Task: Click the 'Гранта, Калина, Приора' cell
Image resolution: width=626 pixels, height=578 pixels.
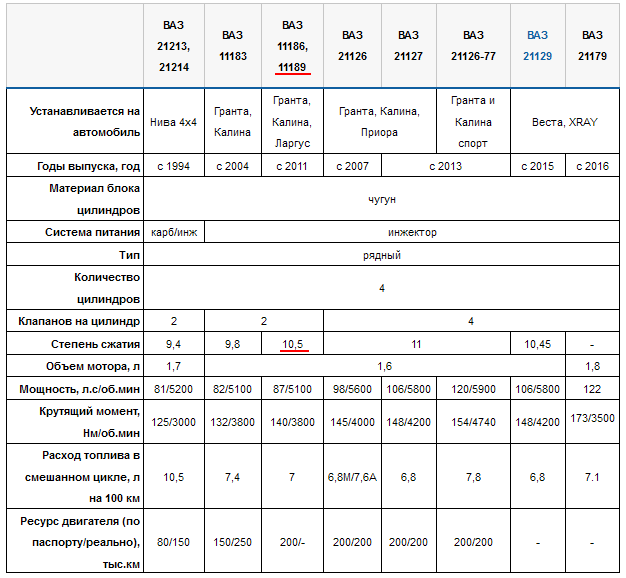Action: pos(380,122)
